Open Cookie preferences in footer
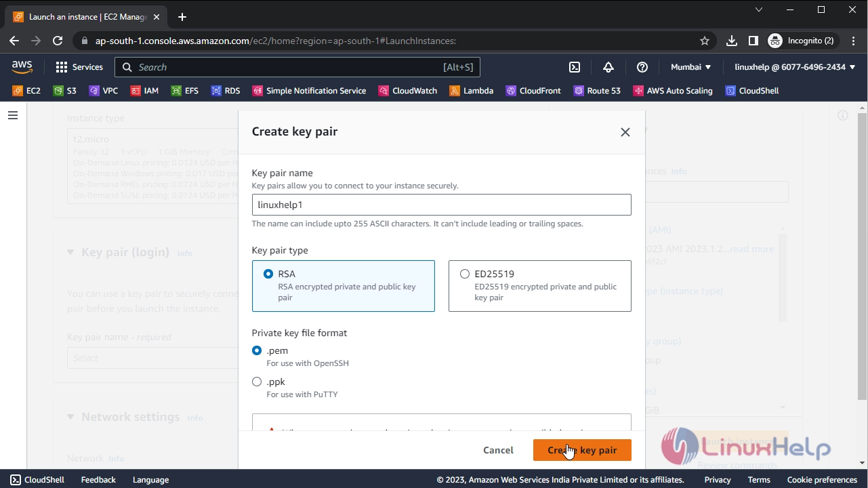The height and width of the screenshot is (488, 868). coord(822,479)
